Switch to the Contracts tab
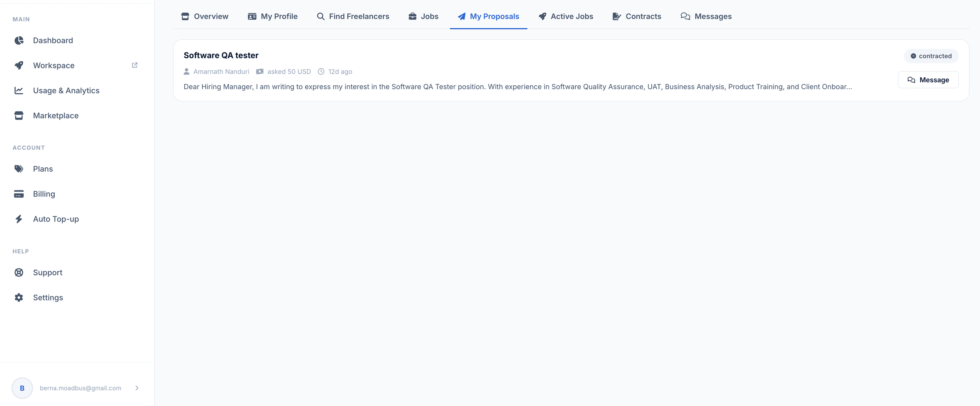 637,16
